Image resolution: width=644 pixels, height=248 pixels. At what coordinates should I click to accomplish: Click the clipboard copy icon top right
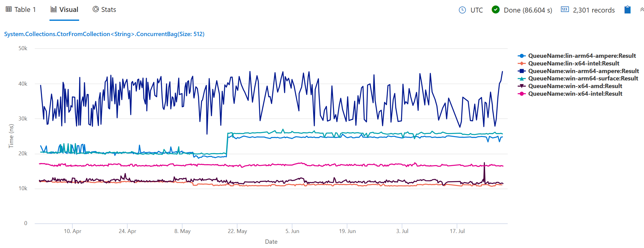[627, 9]
